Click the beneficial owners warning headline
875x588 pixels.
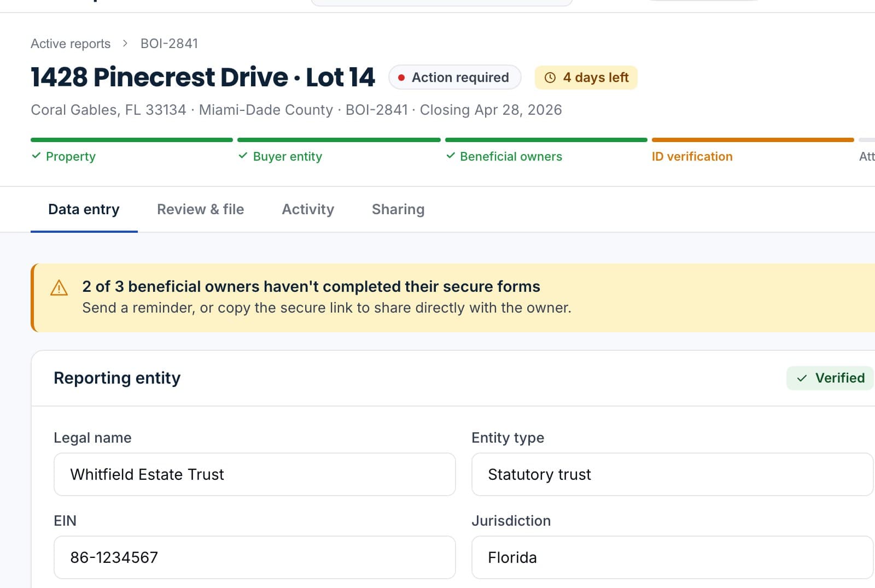311,286
